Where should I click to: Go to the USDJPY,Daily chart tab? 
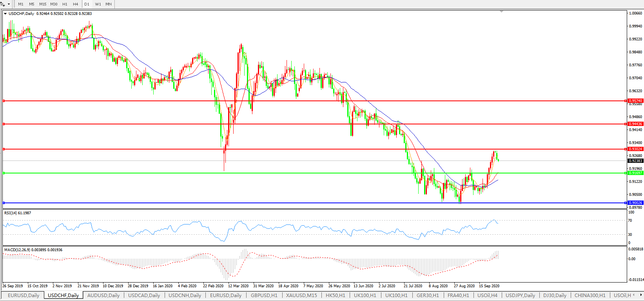[x=520, y=296]
